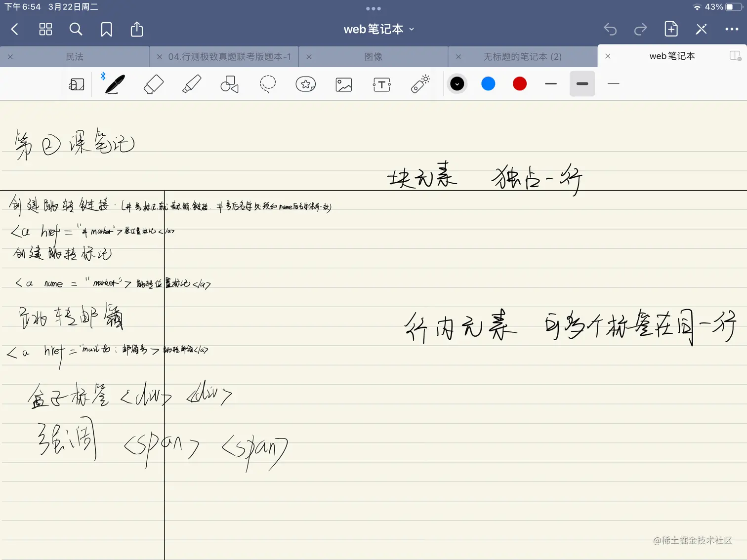Image resolution: width=747 pixels, height=560 pixels.
Task: Select the thickest stroke thickness
Action: pos(582,84)
